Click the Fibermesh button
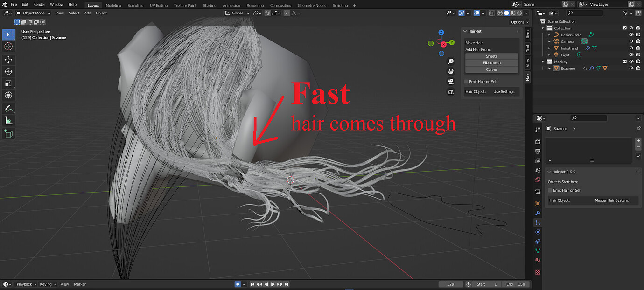The width and height of the screenshot is (644, 290). pos(491,63)
